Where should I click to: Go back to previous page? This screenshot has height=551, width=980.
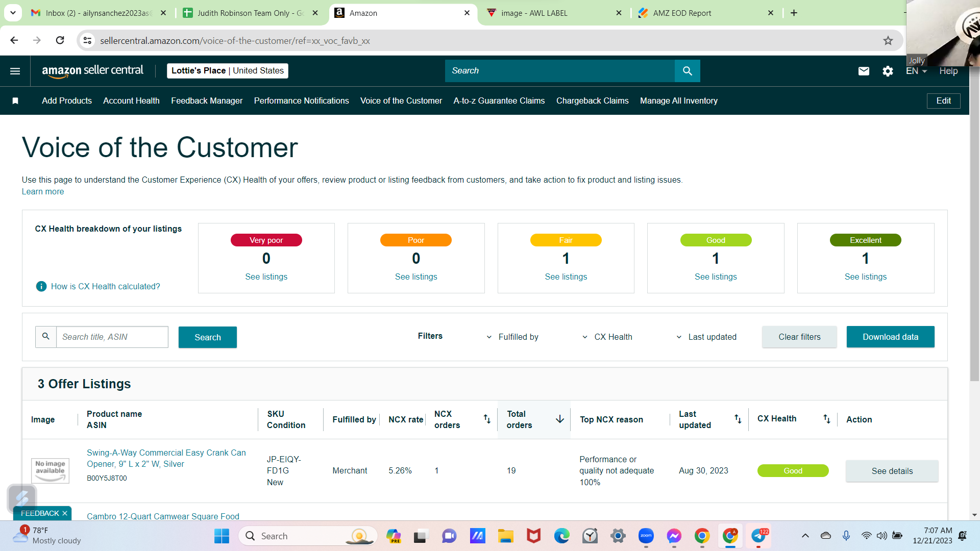[x=14, y=40]
